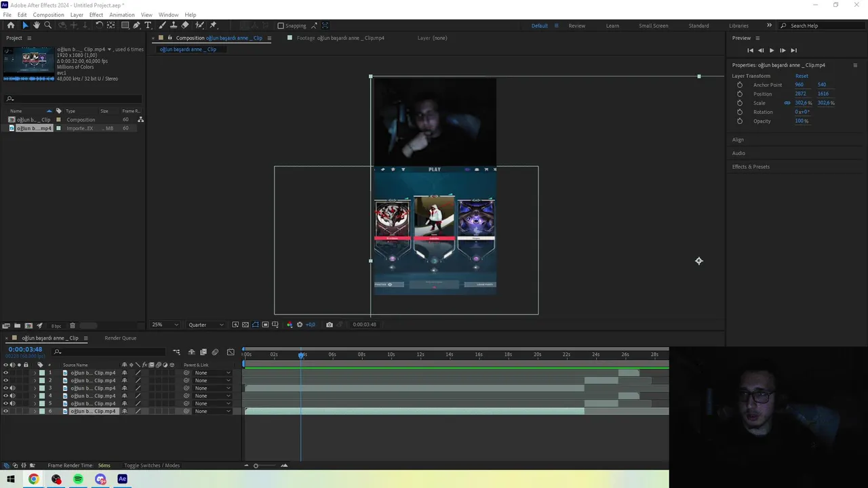
Task: Select the Pen tool
Action: [x=136, y=25]
